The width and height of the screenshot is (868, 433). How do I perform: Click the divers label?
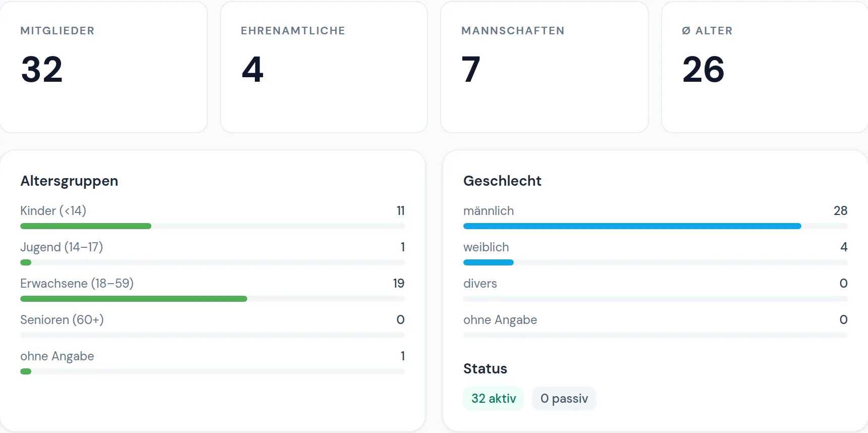click(x=480, y=283)
